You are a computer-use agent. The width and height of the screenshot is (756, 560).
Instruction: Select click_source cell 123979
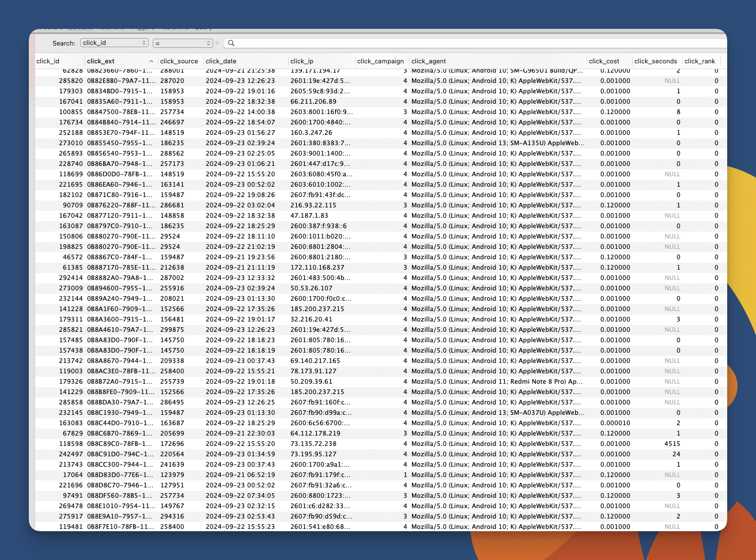click(x=172, y=475)
